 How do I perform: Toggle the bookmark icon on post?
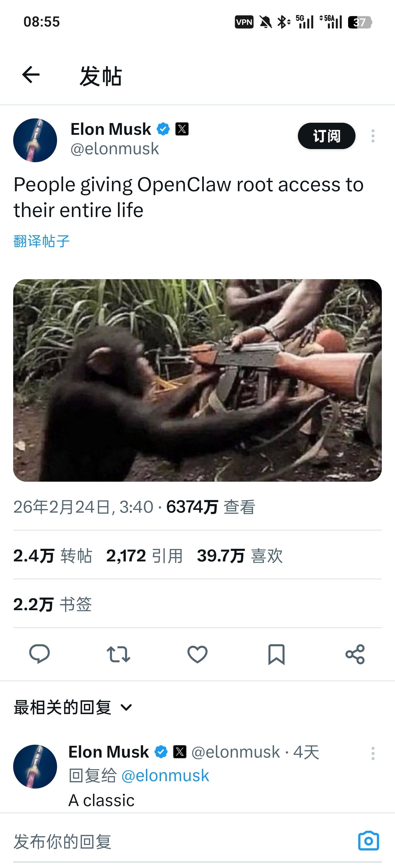pos(276,654)
